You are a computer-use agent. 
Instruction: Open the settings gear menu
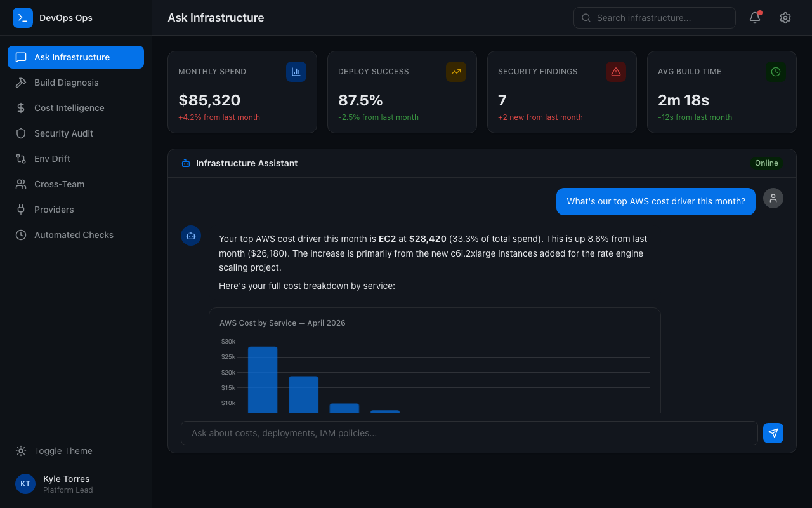785,18
